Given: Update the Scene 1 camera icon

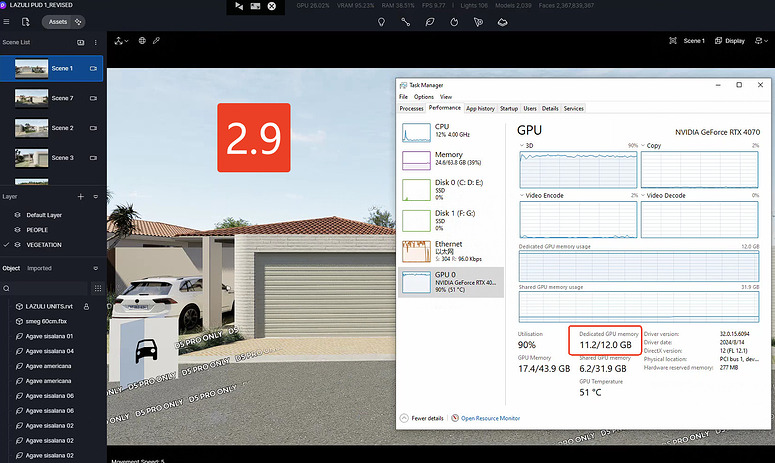Looking at the screenshot, I should click(x=93, y=68).
